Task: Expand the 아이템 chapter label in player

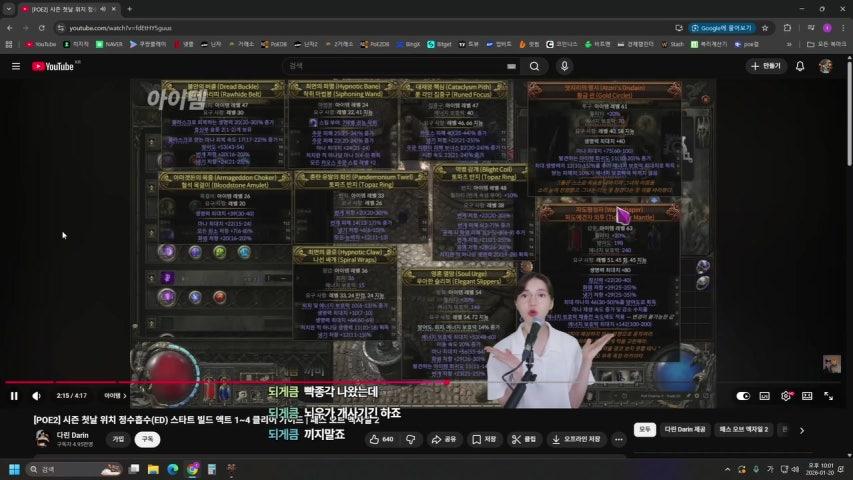Action: (x=115, y=396)
